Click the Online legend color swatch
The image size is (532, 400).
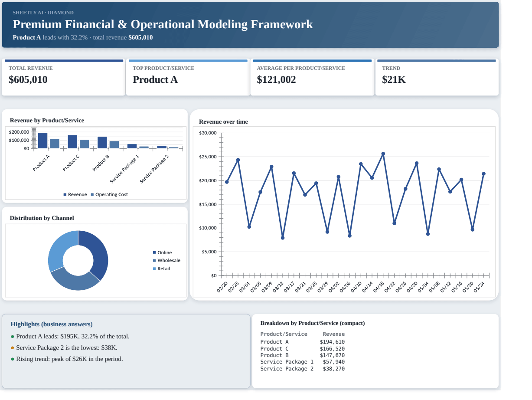[x=154, y=252]
